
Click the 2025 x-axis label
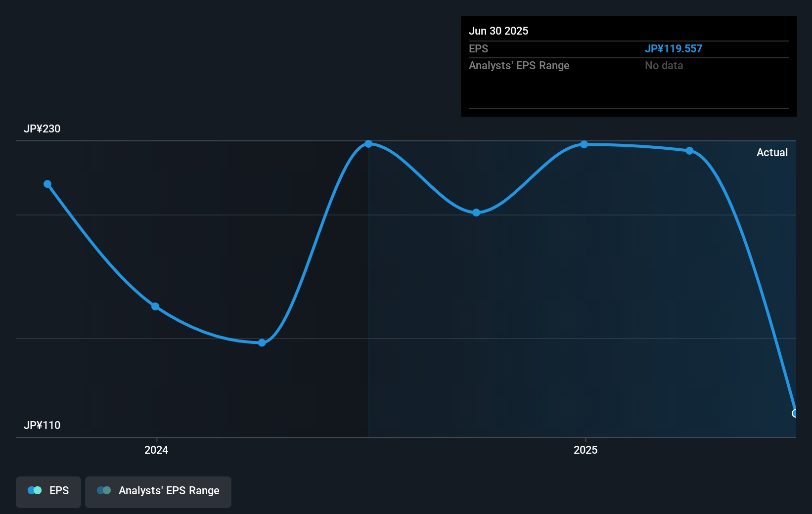(x=586, y=450)
